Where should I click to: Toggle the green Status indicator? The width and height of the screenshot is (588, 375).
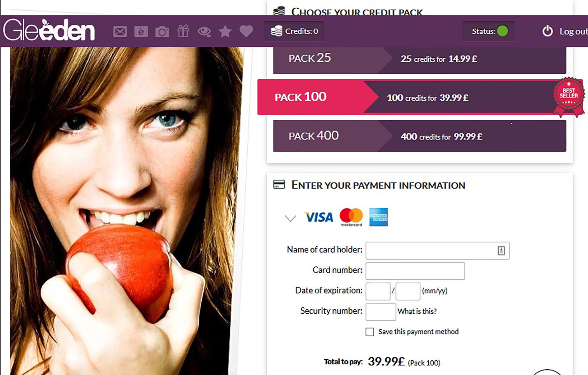502,31
